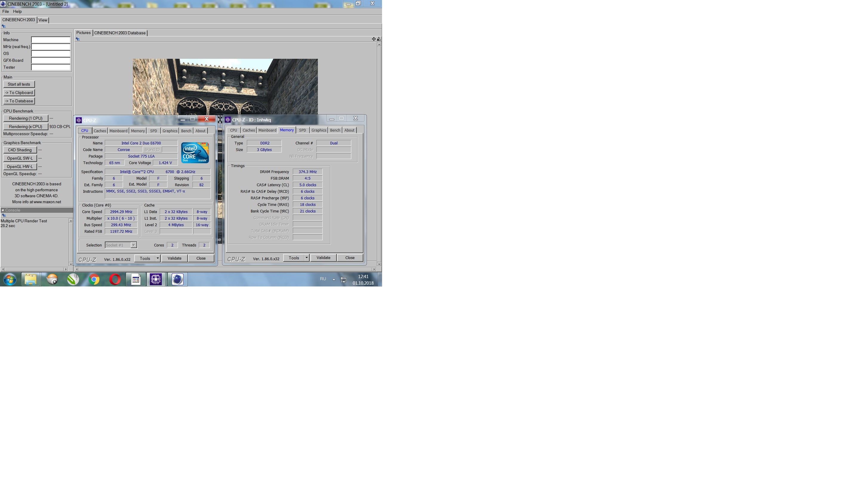This screenshot has width=868, height=487.
Task: Show hidden system tray icons
Action: tap(334, 279)
